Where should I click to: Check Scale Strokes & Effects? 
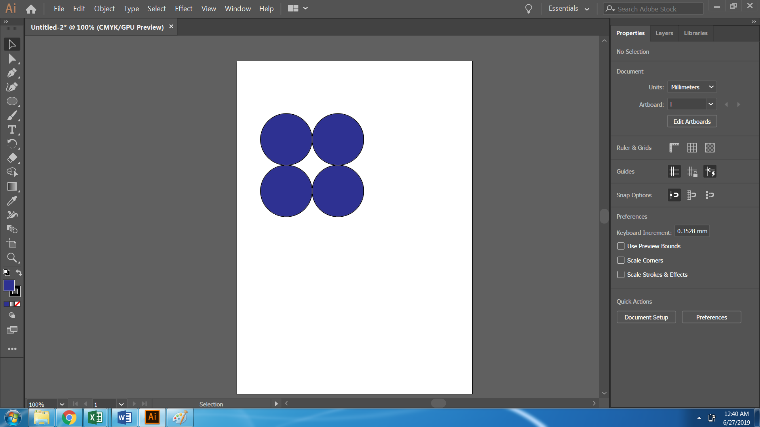coord(621,274)
